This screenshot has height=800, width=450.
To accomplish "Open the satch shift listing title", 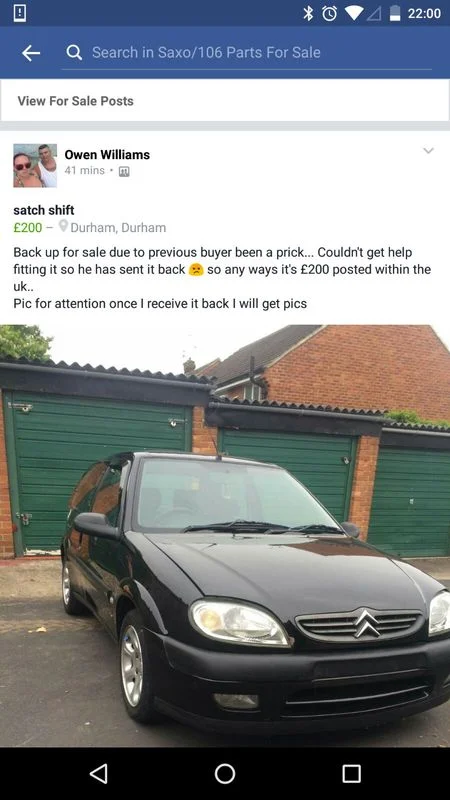I will click(x=43, y=210).
